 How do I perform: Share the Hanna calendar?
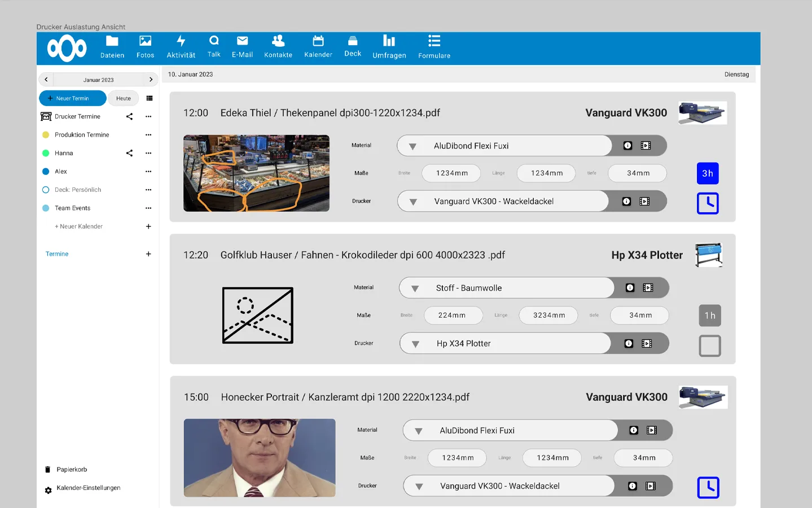coord(129,153)
